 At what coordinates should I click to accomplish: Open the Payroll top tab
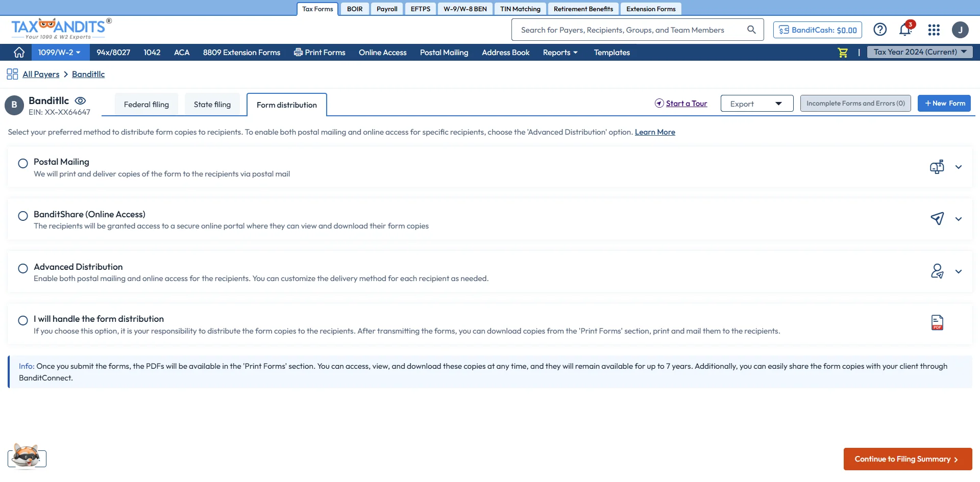click(387, 9)
